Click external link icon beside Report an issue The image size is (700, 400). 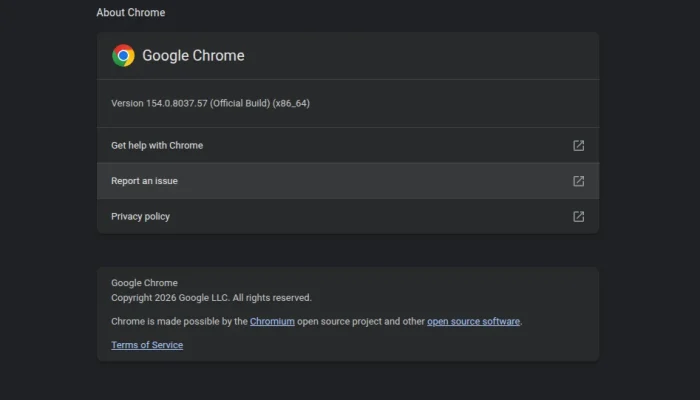tap(579, 181)
